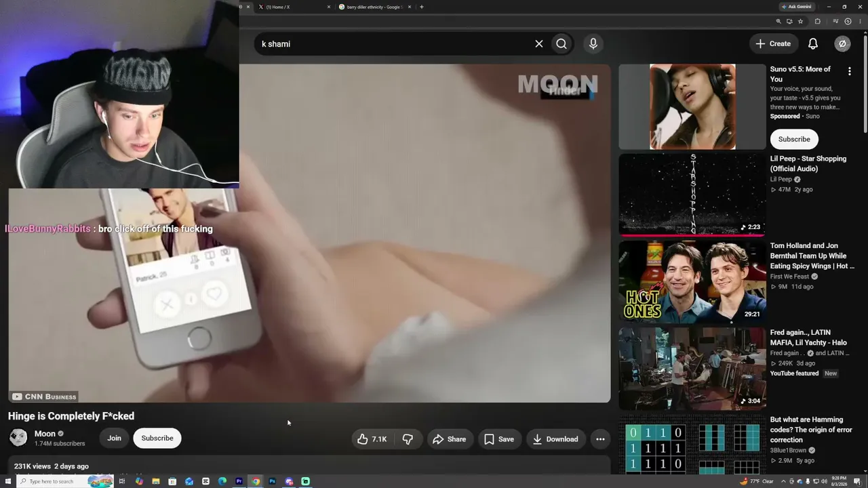Like the video with 7.1K likes
This screenshot has width=868, height=488.
click(372, 439)
